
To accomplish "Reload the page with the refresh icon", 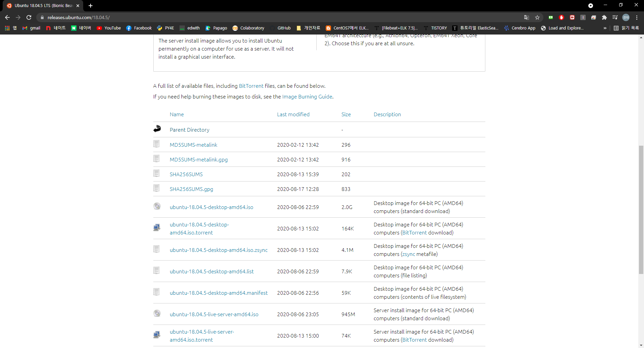I will coord(29,17).
